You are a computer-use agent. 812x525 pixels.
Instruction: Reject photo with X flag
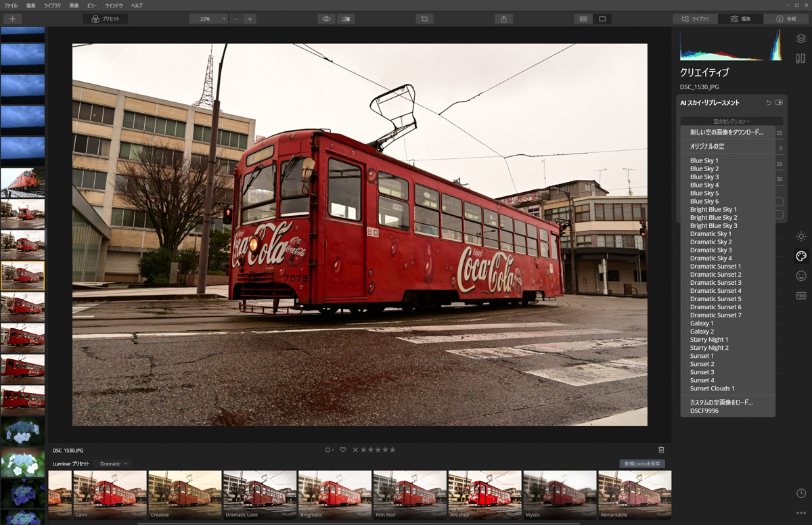[x=355, y=450]
